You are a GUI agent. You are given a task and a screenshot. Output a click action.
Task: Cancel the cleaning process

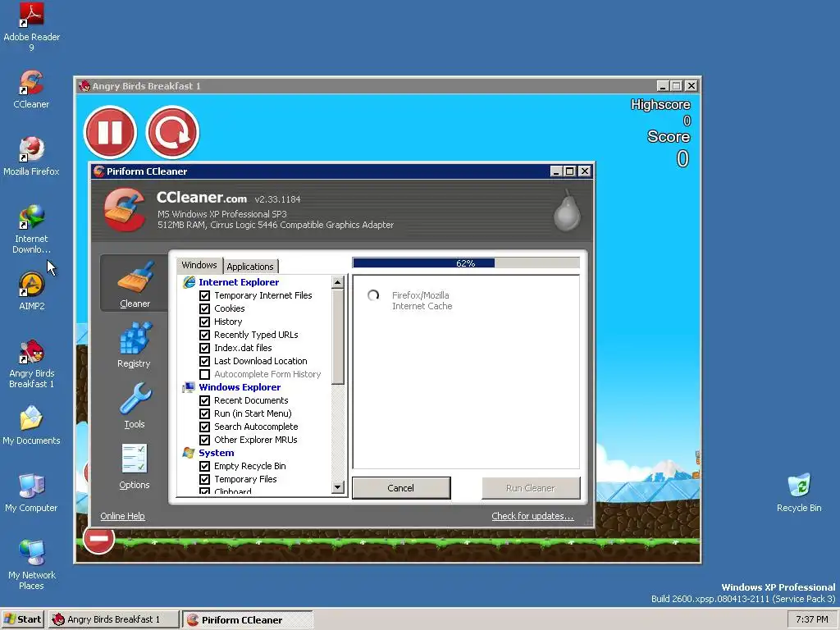(400, 488)
